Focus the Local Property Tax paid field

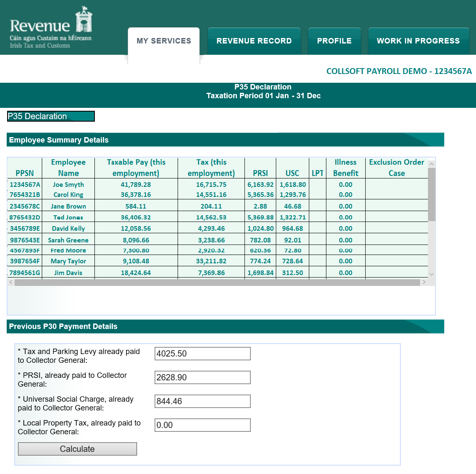[x=202, y=425]
